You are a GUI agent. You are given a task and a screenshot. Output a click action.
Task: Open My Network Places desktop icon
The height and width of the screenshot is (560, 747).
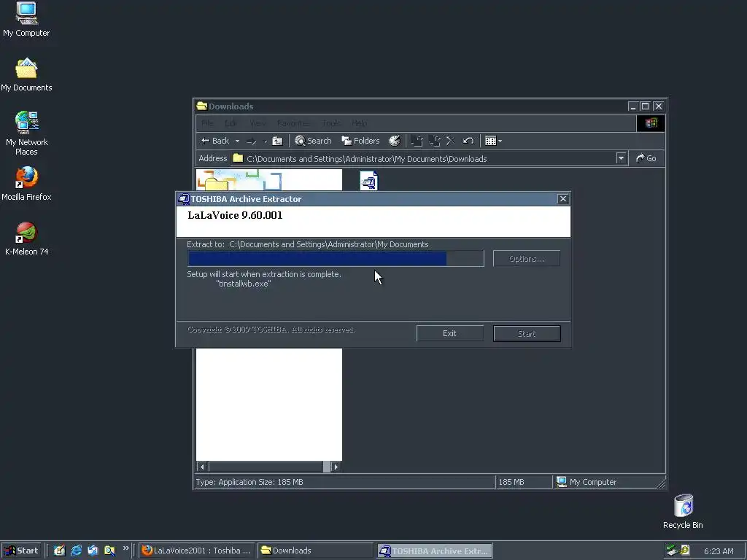tap(26, 133)
